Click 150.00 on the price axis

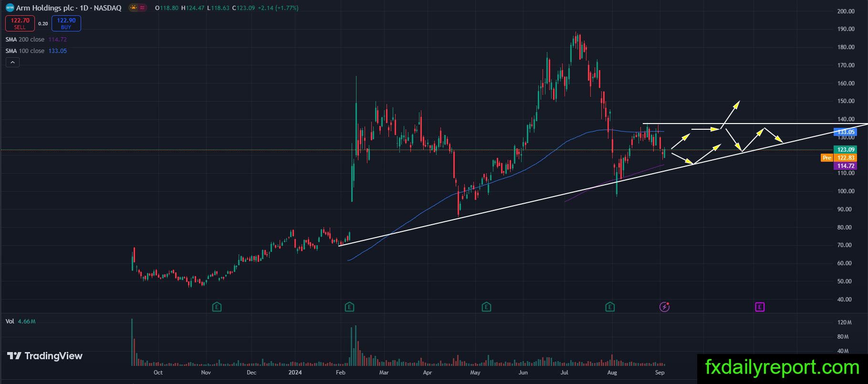pyautogui.click(x=846, y=101)
